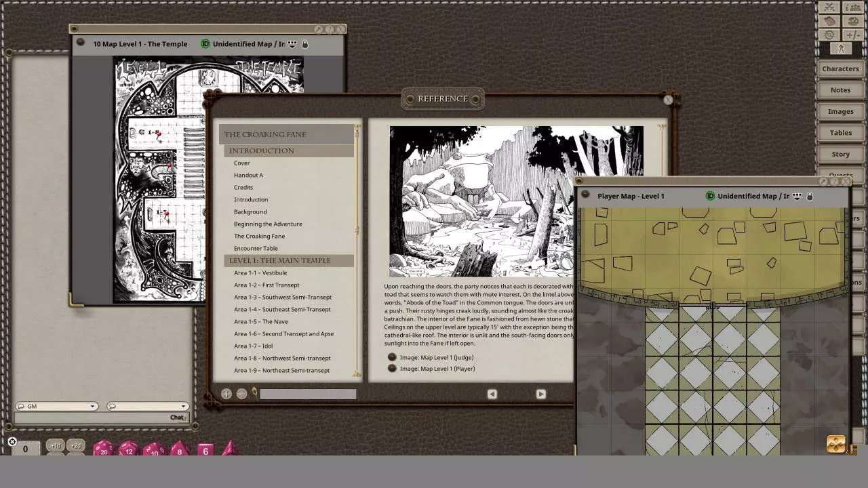The width and height of the screenshot is (868, 488).
Task: Click the help icon on Temple map window
Action: pos(330,30)
